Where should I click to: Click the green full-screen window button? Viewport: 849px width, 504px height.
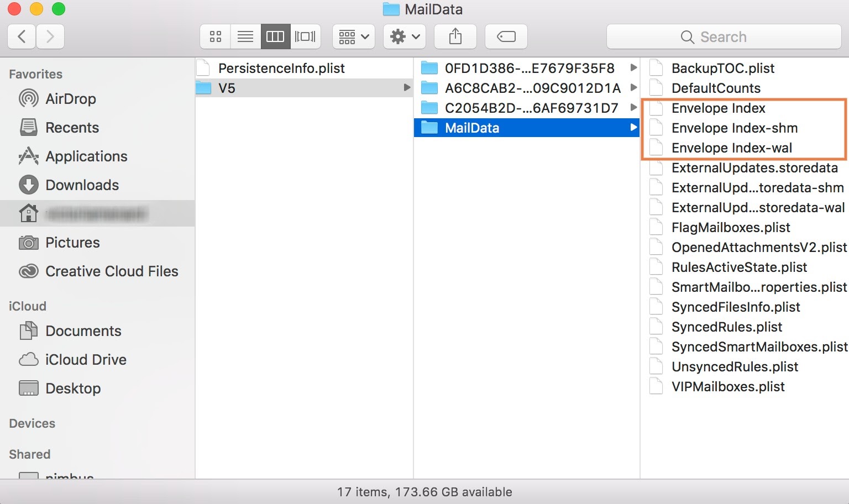pyautogui.click(x=58, y=9)
